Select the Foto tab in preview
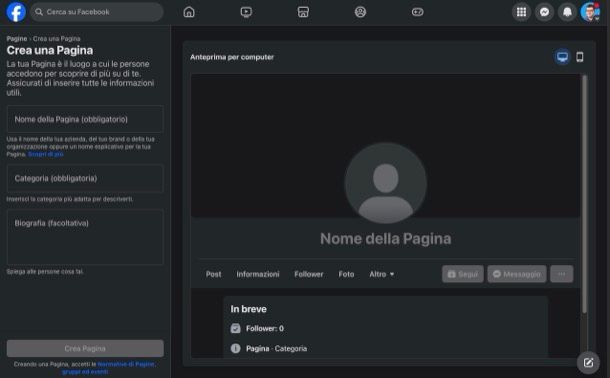 tap(346, 274)
